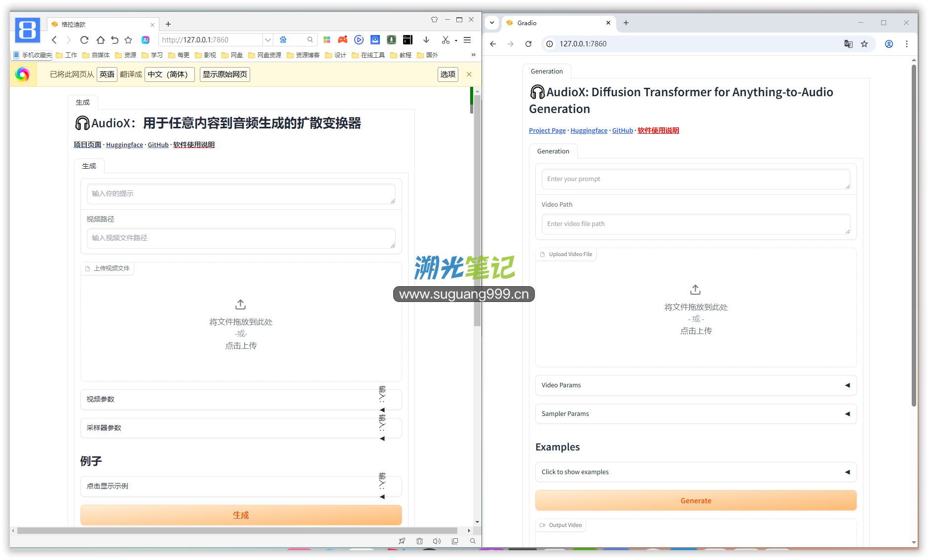This screenshot has width=929, height=560.
Task: Open the 手机收藏夹 mobile favorites
Action: (x=32, y=55)
